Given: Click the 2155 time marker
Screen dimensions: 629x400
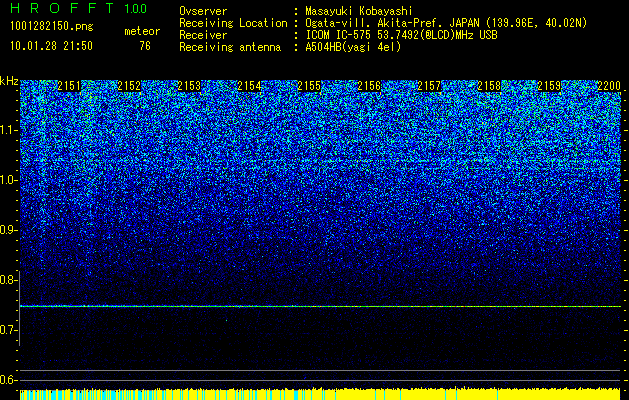Looking at the screenshot, I should coord(309,86).
